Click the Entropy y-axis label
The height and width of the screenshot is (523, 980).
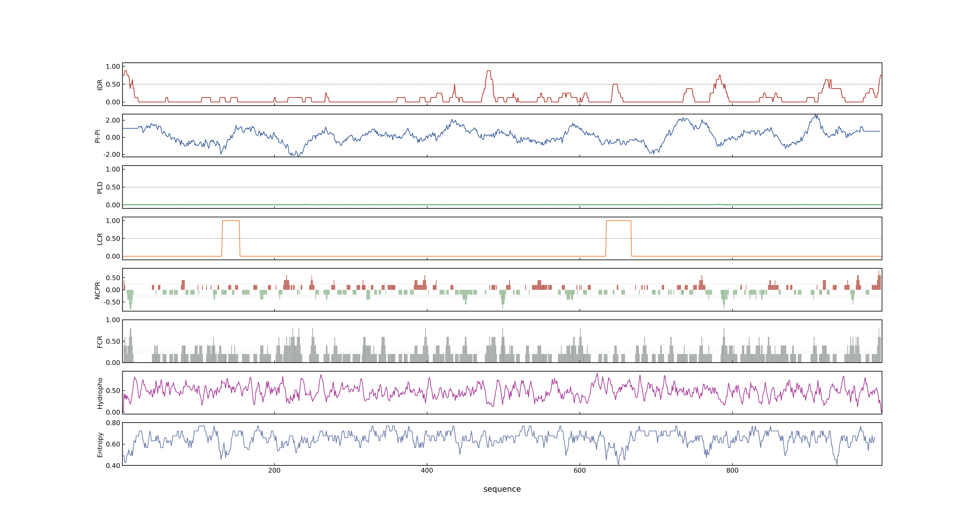tap(100, 444)
